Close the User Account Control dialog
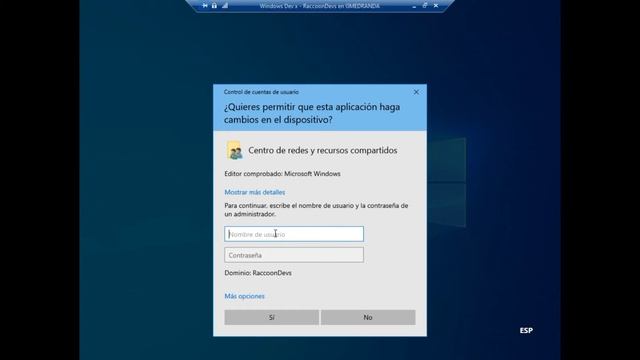 click(416, 92)
